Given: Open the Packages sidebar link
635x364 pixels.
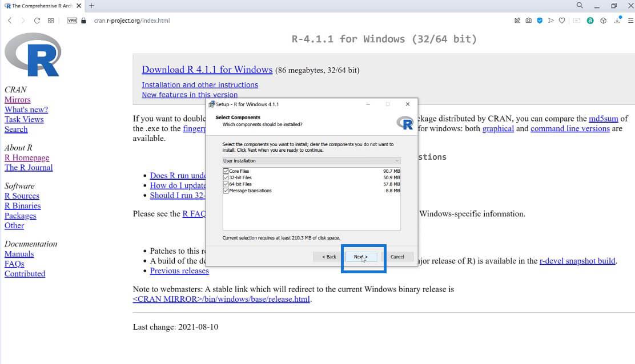Looking at the screenshot, I should pos(20,216).
